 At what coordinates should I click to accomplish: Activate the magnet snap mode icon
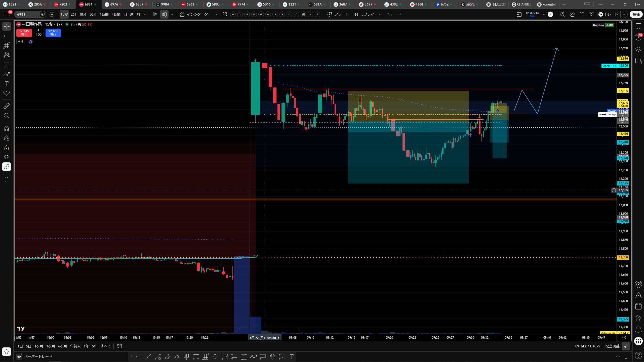click(7, 128)
